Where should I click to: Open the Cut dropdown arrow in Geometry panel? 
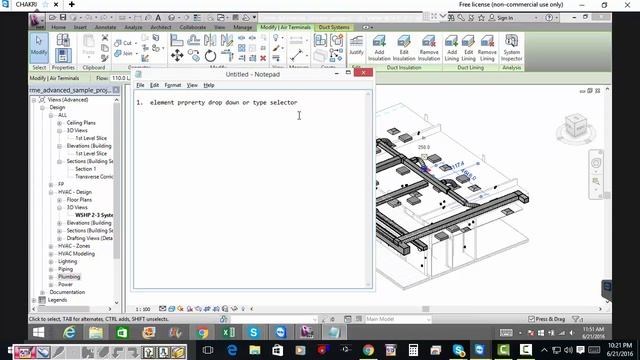(x=136, y=43)
